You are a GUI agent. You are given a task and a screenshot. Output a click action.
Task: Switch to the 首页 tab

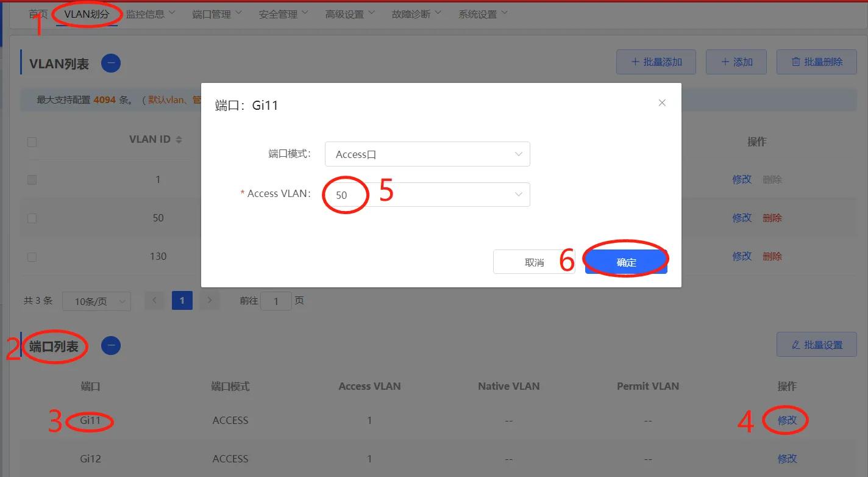pos(38,13)
